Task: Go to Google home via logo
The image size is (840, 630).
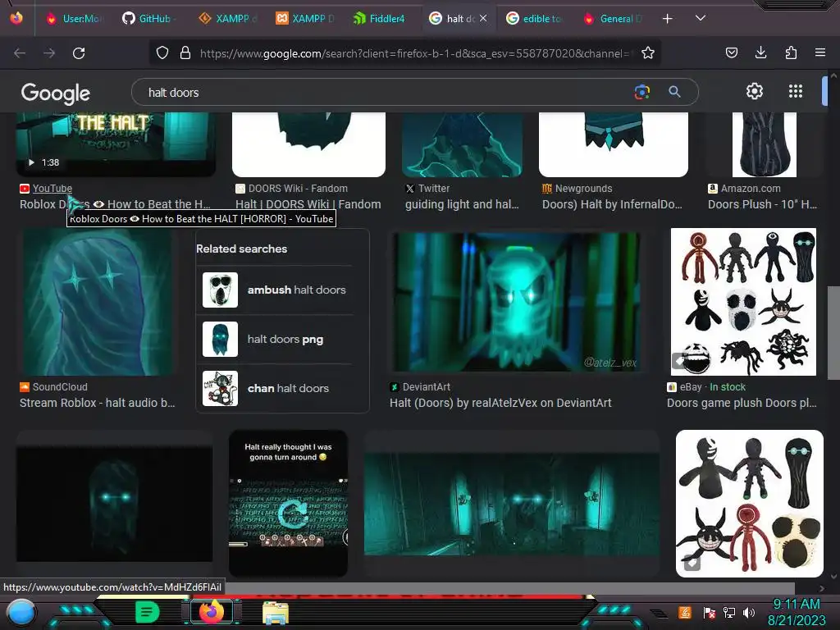Action: click(55, 94)
